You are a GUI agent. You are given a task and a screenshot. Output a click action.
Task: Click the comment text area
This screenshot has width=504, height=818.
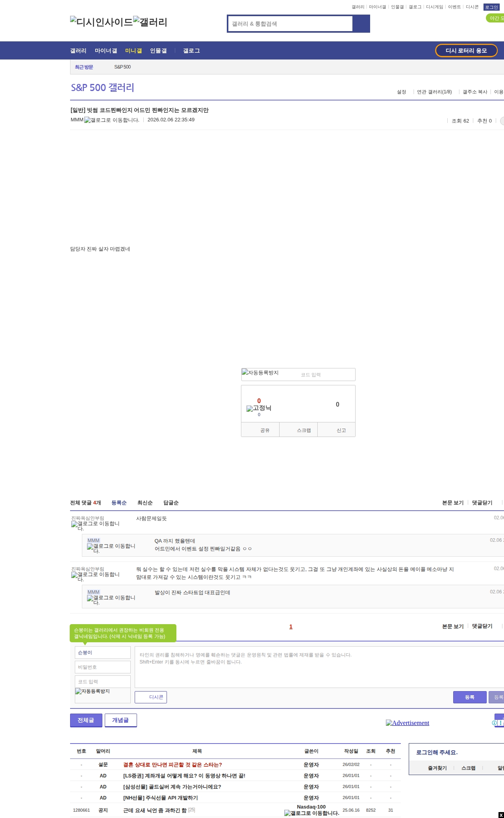pyautogui.click(x=319, y=667)
